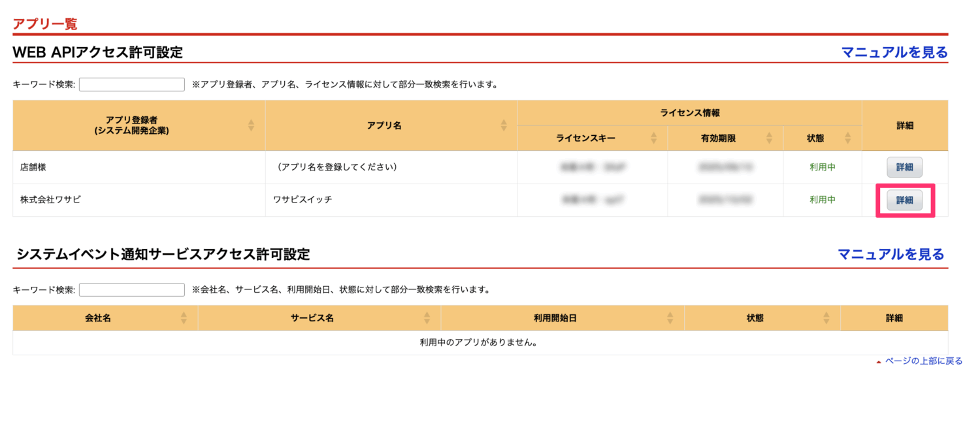Sort license 状態 column arrows
This screenshot has height=422, width=980.
click(x=848, y=138)
